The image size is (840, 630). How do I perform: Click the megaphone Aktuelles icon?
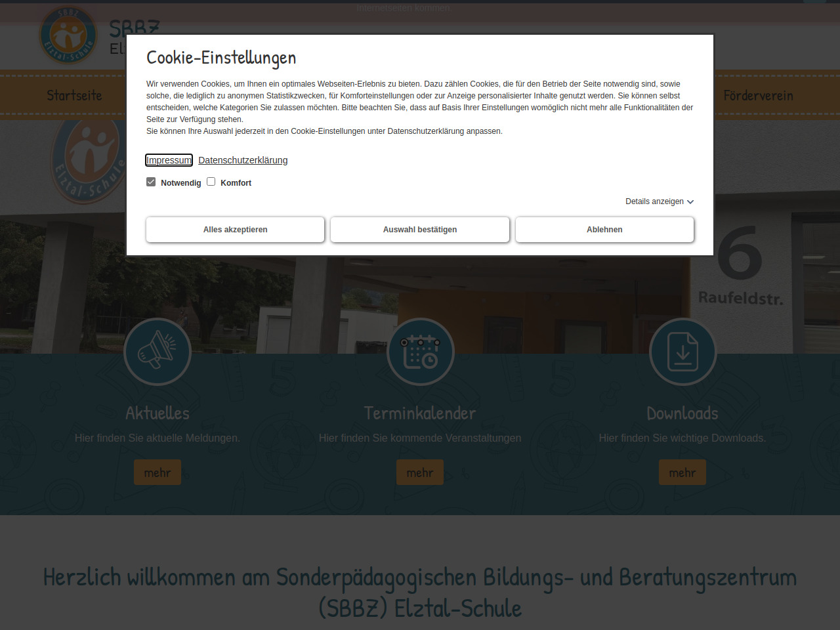pyautogui.click(x=157, y=352)
